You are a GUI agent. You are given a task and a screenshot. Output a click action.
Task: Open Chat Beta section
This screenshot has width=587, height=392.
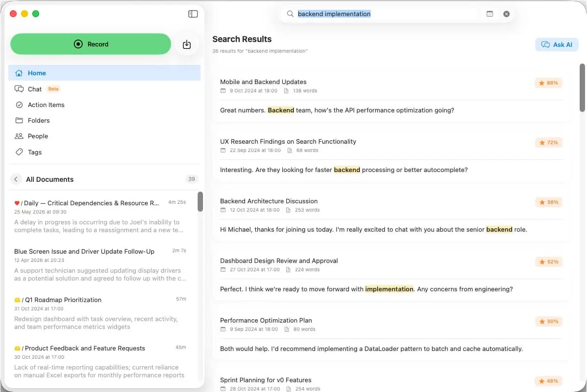click(x=104, y=89)
